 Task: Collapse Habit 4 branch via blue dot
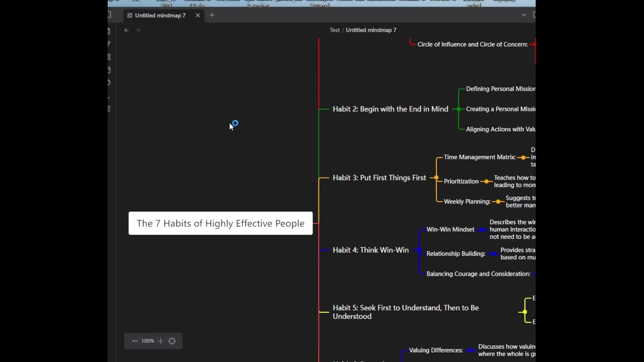pyautogui.click(x=419, y=250)
